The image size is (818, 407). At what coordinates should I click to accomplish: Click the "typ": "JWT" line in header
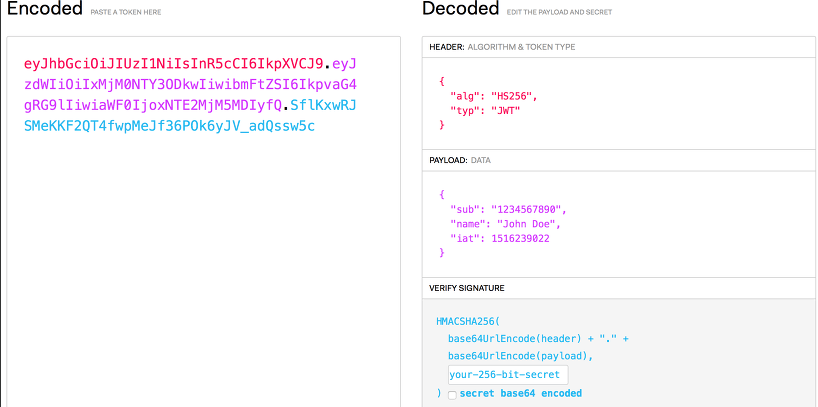485,110
